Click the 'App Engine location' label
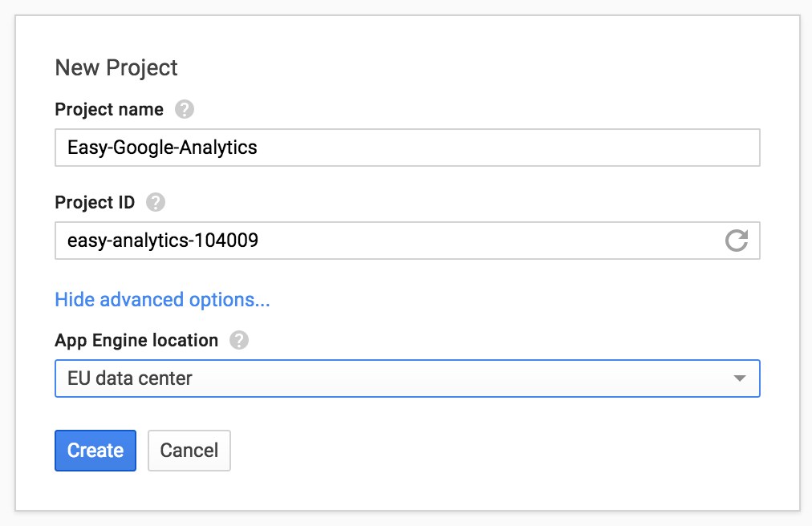 tap(136, 340)
